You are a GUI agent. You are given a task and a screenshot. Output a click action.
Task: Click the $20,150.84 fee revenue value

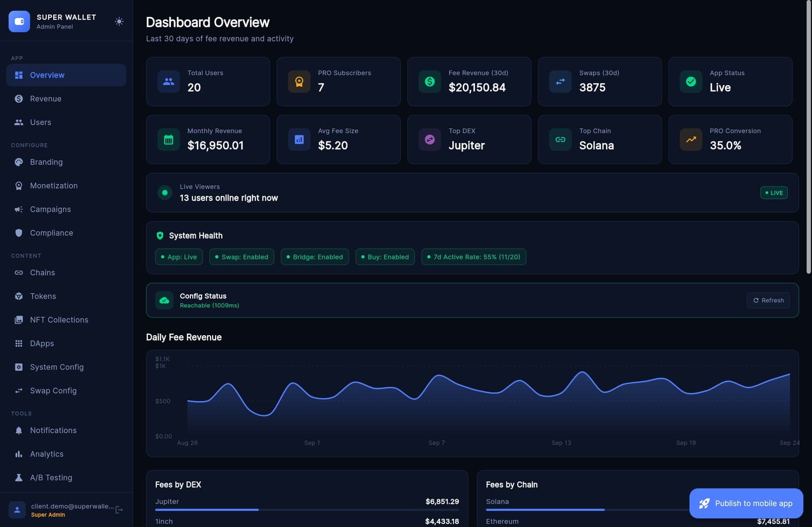(x=477, y=87)
